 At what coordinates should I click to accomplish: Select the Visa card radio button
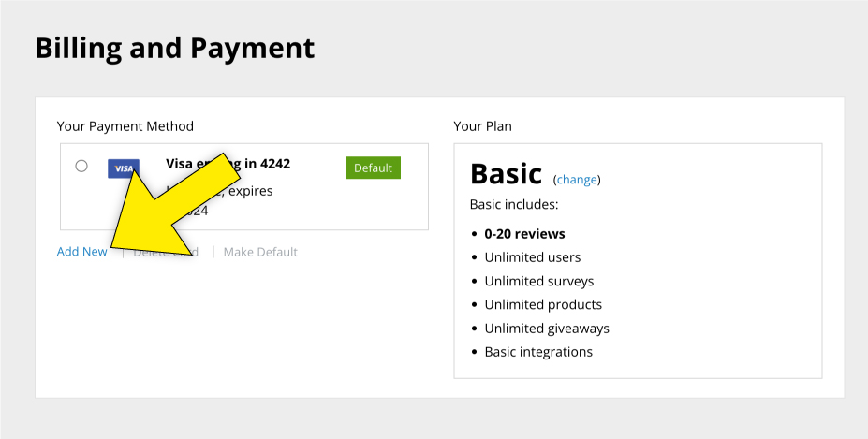point(81,166)
